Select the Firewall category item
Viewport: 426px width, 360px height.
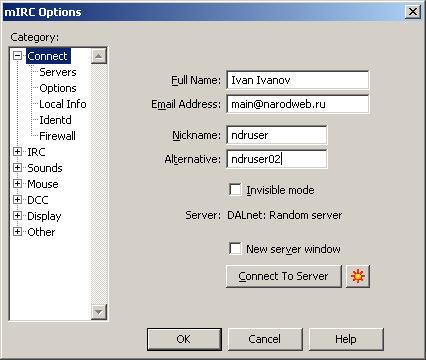click(57, 136)
